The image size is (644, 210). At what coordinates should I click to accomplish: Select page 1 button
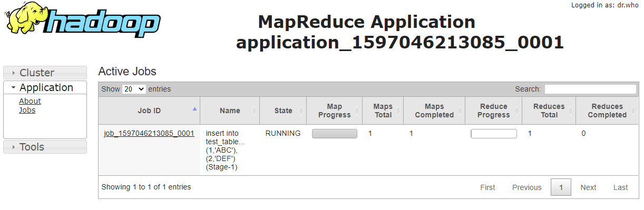point(561,187)
